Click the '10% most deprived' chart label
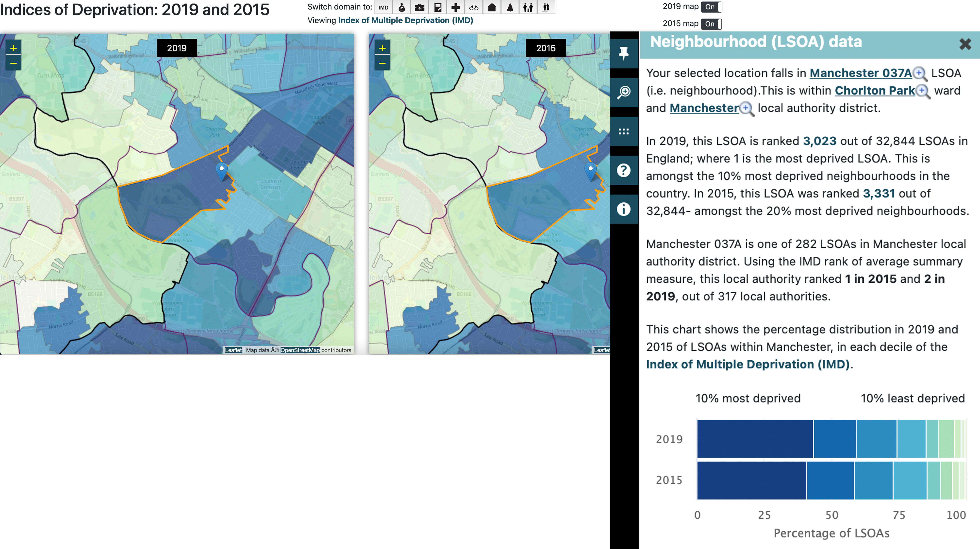The height and width of the screenshot is (549, 980). coord(748,399)
